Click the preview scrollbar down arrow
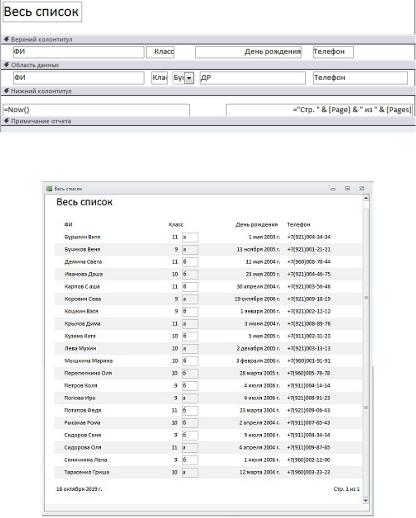 click(x=366, y=500)
